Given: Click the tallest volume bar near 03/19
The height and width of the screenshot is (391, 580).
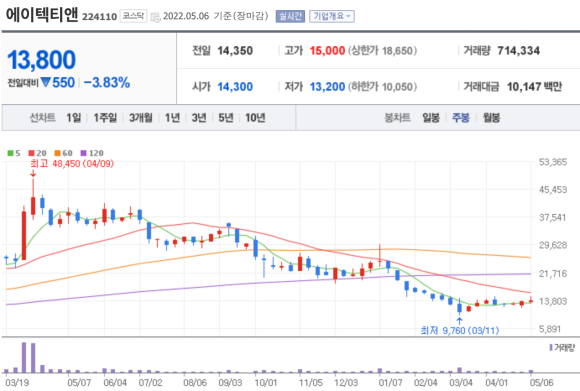Looking at the screenshot, I should tap(24, 357).
